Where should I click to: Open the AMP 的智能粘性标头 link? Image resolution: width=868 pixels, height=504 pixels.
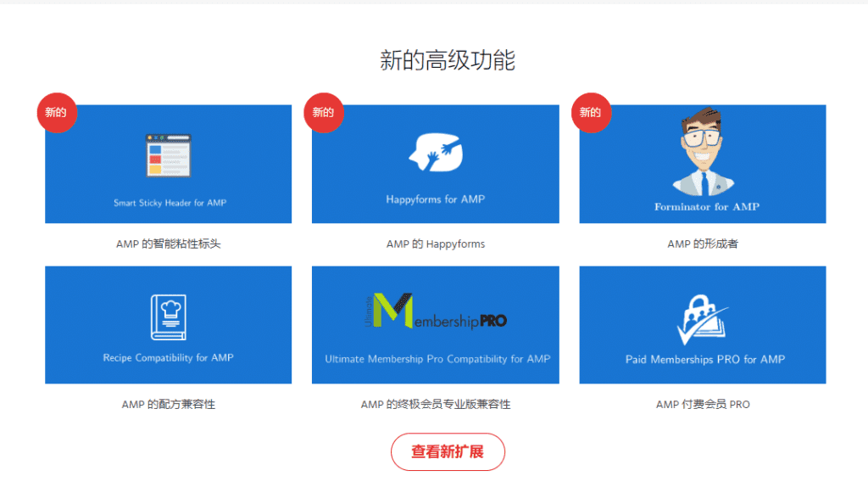(169, 244)
